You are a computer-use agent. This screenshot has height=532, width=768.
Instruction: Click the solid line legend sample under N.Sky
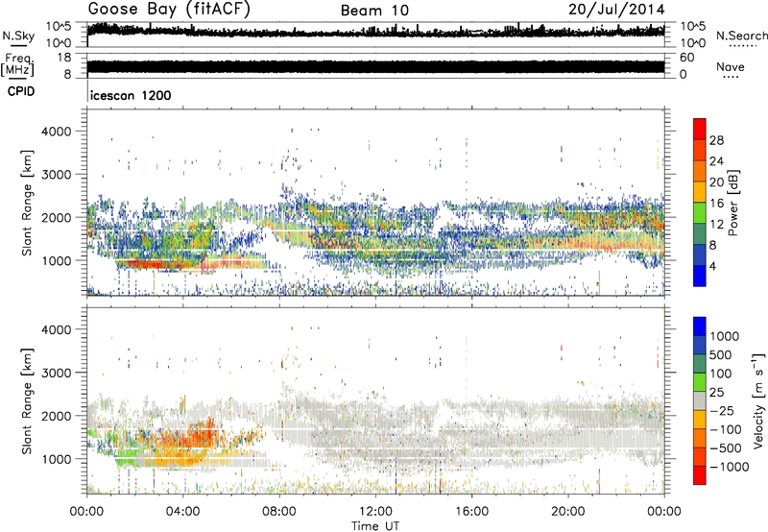18,45
